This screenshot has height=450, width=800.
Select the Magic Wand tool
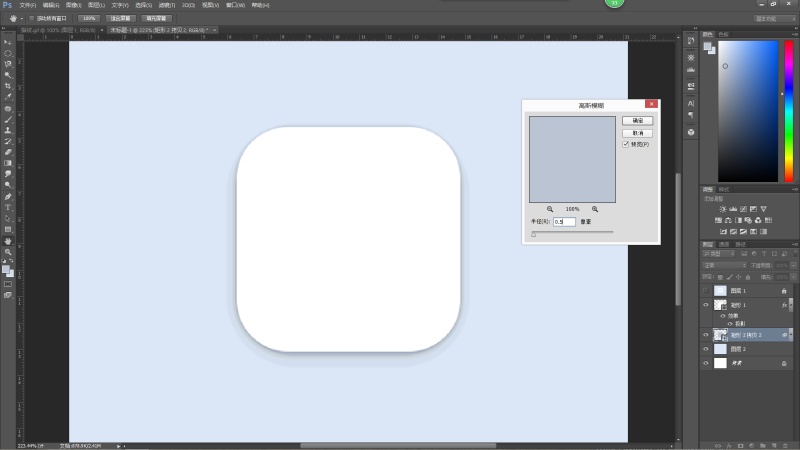[8, 76]
